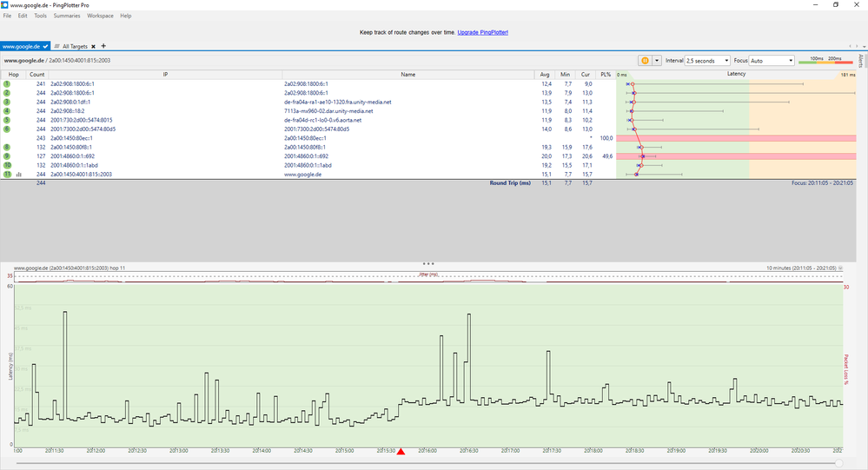Screen dimensions: 868x470
Task: Select hop 5 green circle icon
Action: pos(7,120)
